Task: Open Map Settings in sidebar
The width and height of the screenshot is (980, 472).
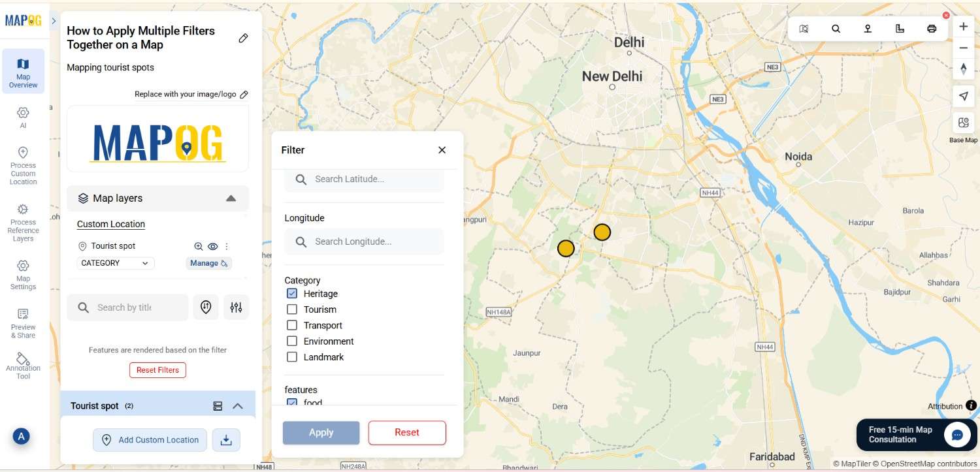Action: pos(23,274)
